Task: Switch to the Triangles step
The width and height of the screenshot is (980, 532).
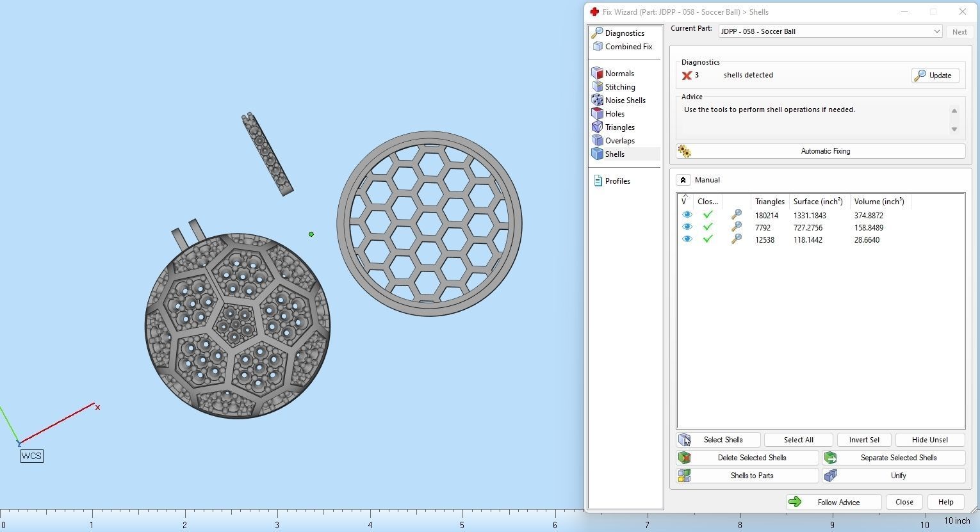Action: pyautogui.click(x=620, y=127)
